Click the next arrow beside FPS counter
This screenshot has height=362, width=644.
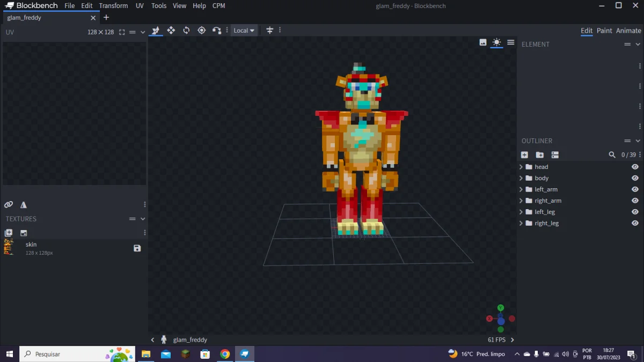[x=512, y=339]
